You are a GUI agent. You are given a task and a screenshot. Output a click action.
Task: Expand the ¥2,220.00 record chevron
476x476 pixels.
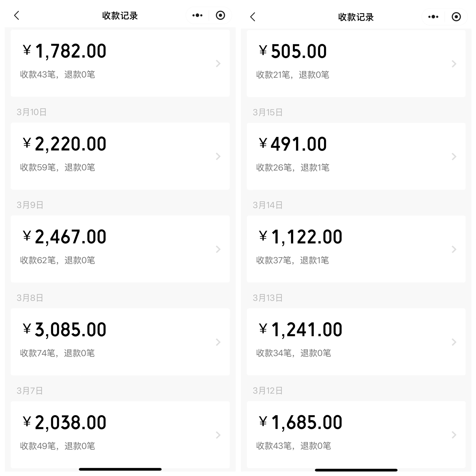[x=218, y=156]
